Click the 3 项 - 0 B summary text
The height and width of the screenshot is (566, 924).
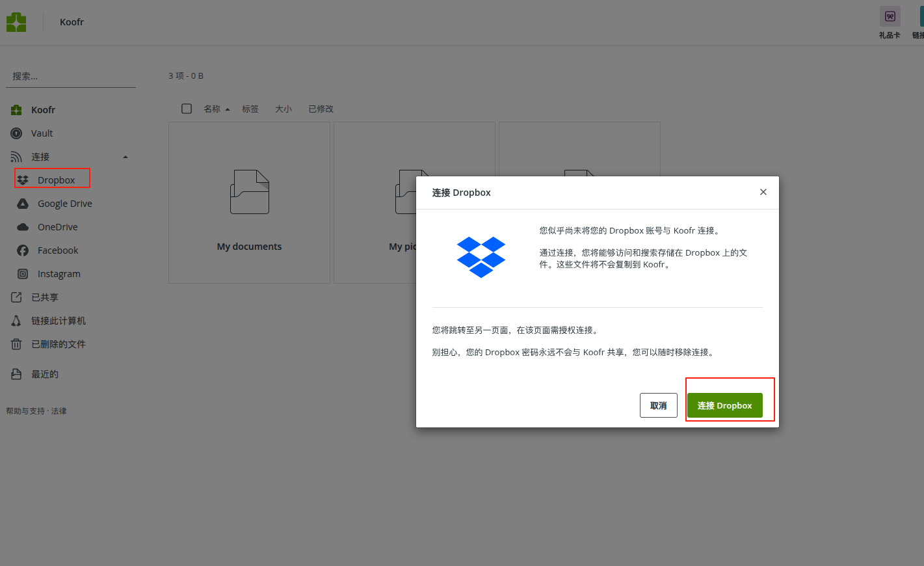point(186,76)
